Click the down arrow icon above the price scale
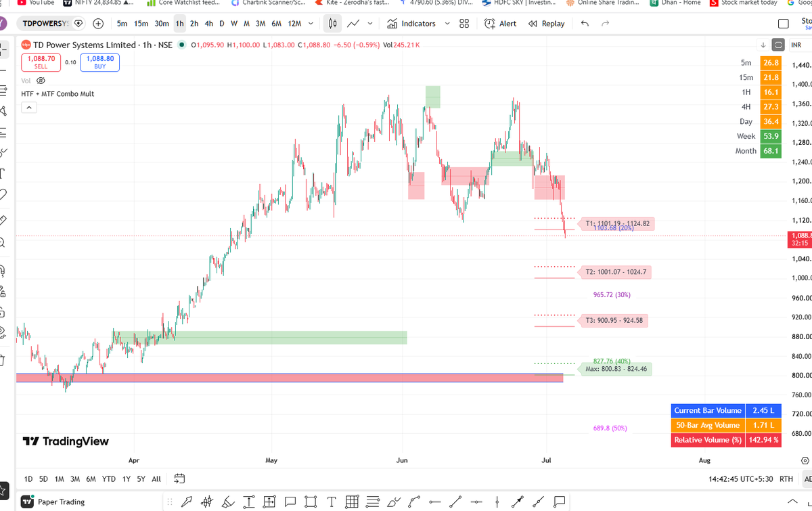812x511 pixels. point(763,45)
